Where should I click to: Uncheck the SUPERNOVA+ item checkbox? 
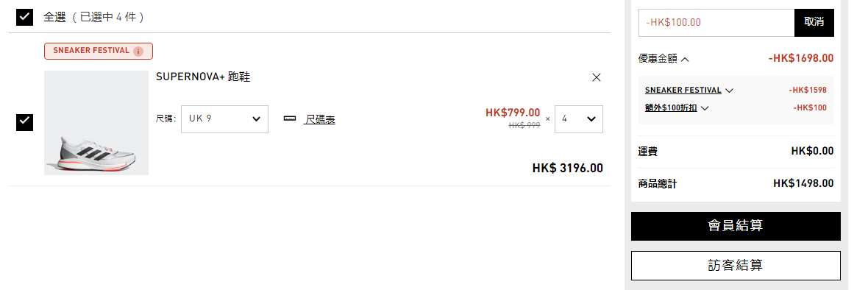(x=25, y=122)
